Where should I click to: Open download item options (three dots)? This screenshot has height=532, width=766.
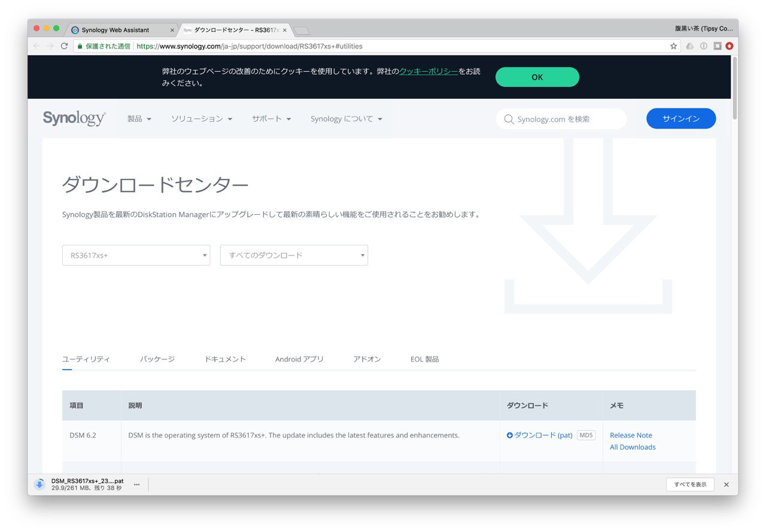click(x=136, y=484)
